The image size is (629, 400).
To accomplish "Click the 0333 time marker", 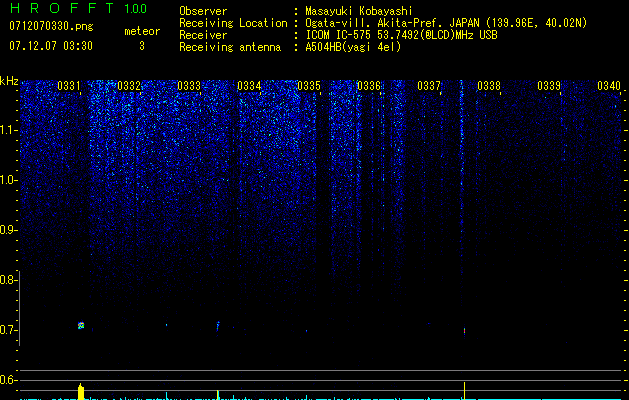I will tap(189, 86).
